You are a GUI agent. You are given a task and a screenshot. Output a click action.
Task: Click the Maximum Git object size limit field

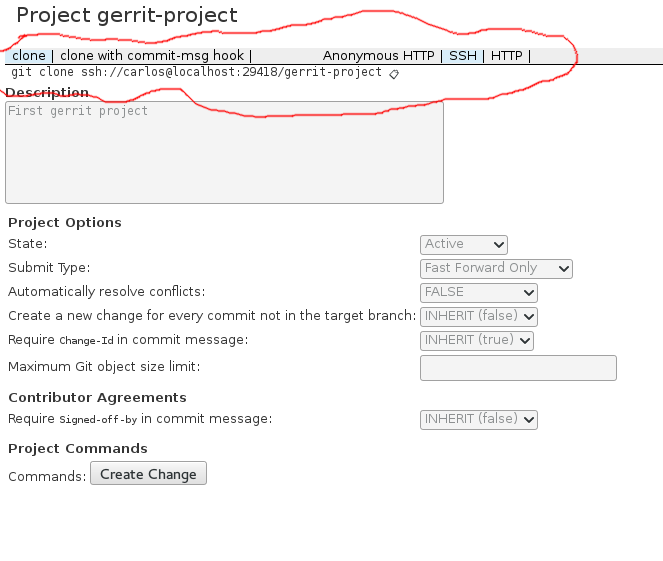click(x=518, y=368)
